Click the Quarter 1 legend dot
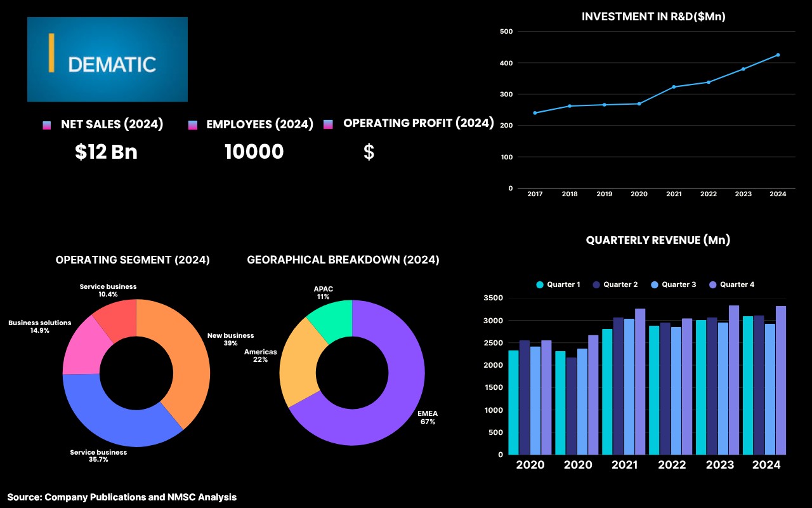Image resolution: width=812 pixels, height=508 pixels. pos(540,285)
